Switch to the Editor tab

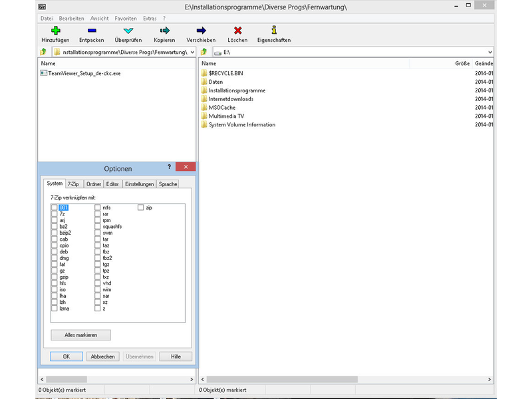pos(112,184)
